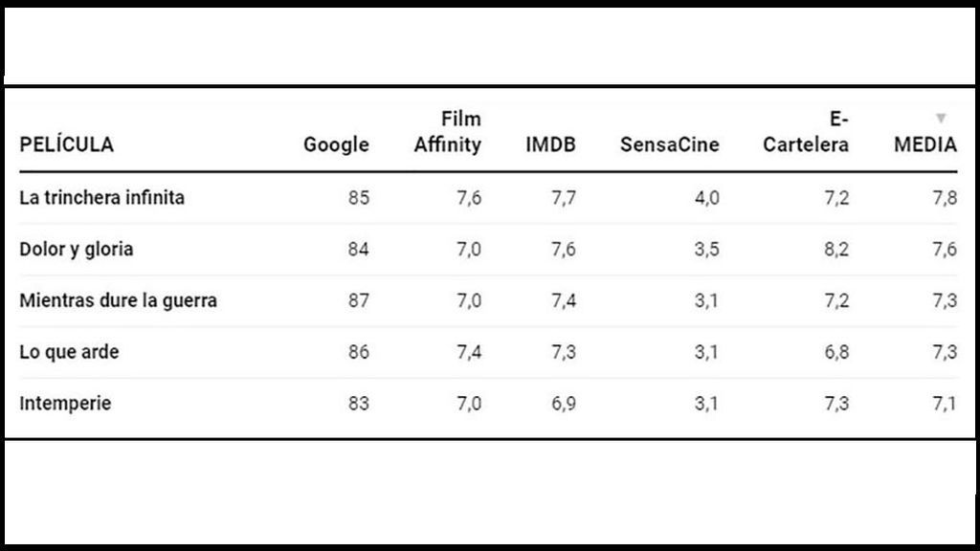This screenshot has width=980, height=551.
Task: Click SensaCine score 4,0 cell
Action: coord(707,198)
